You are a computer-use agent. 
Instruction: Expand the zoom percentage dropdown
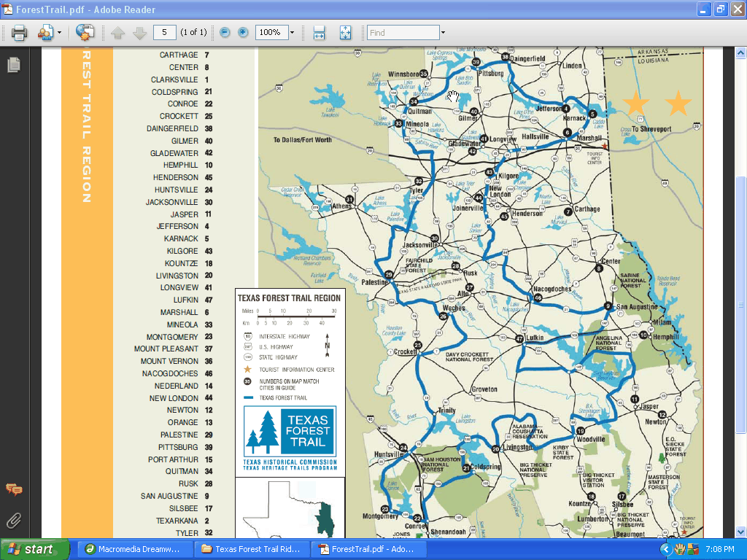[x=292, y=33]
